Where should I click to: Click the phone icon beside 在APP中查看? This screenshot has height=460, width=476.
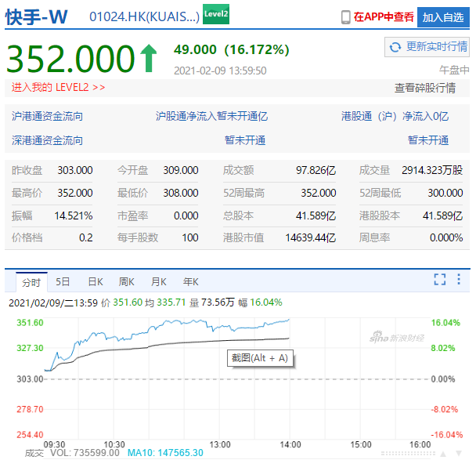point(345,17)
